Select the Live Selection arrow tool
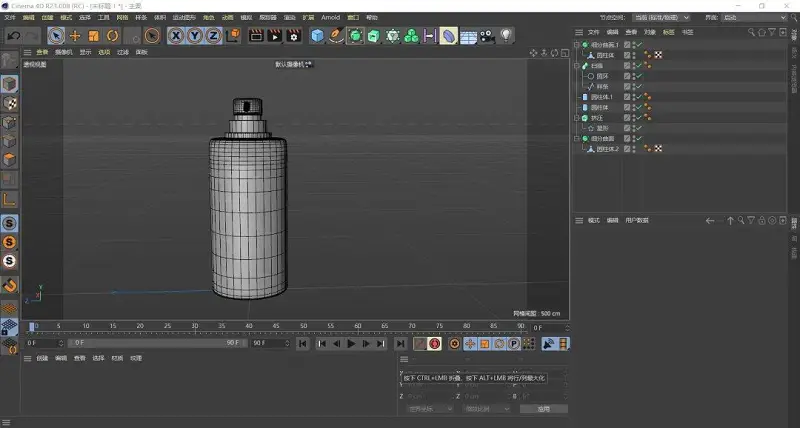Viewport: 800px width, 428px height. (56, 36)
